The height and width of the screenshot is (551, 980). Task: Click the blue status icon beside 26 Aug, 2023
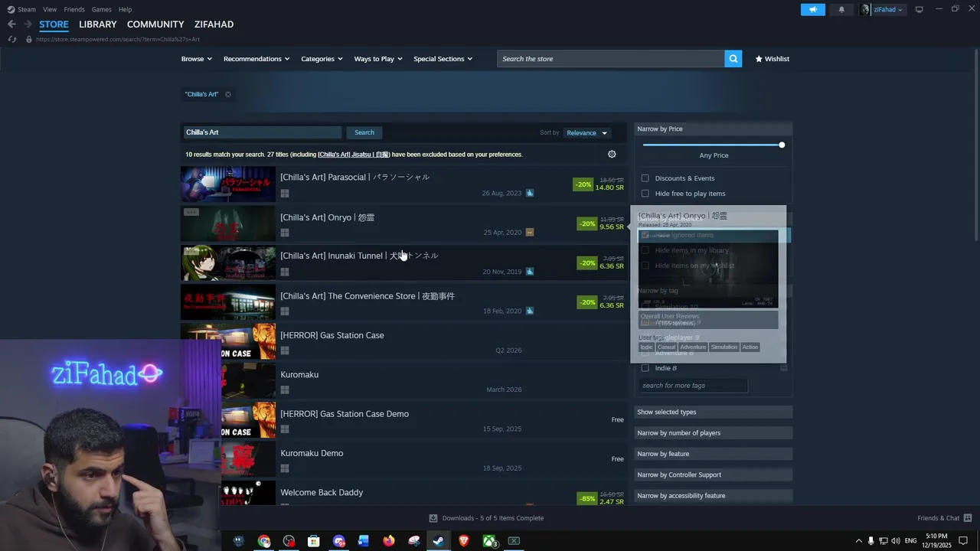[530, 193]
